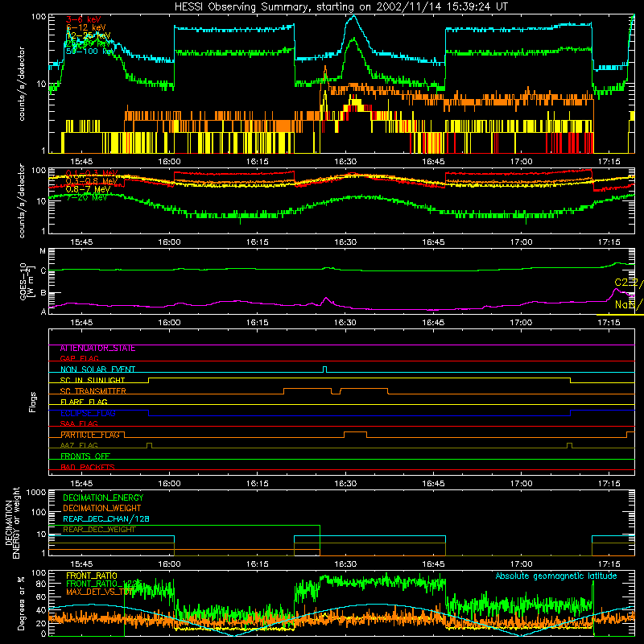Click the '16:30' tick under the Flags panel

[x=345, y=484]
